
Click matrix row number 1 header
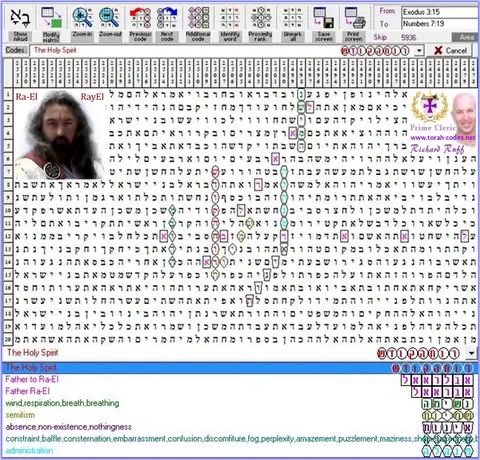click(8, 95)
